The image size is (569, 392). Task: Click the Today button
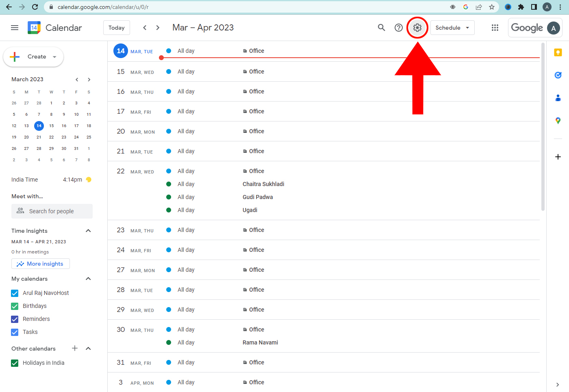[117, 28]
